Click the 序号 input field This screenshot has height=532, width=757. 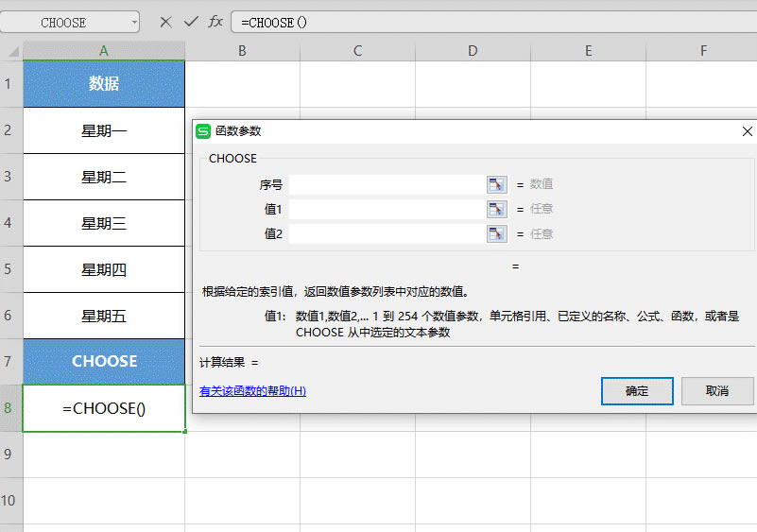click(x=387, y=184)
